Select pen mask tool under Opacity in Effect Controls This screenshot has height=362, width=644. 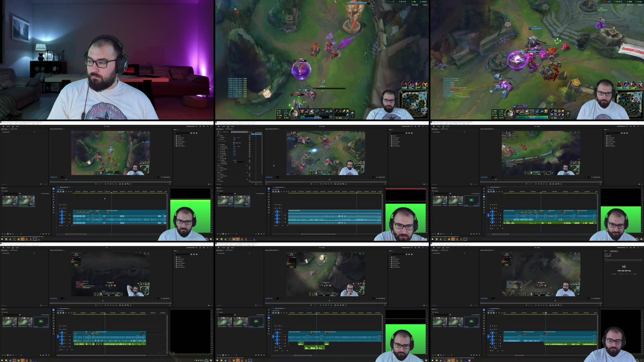pyautogui.click(x=225, y=159)
